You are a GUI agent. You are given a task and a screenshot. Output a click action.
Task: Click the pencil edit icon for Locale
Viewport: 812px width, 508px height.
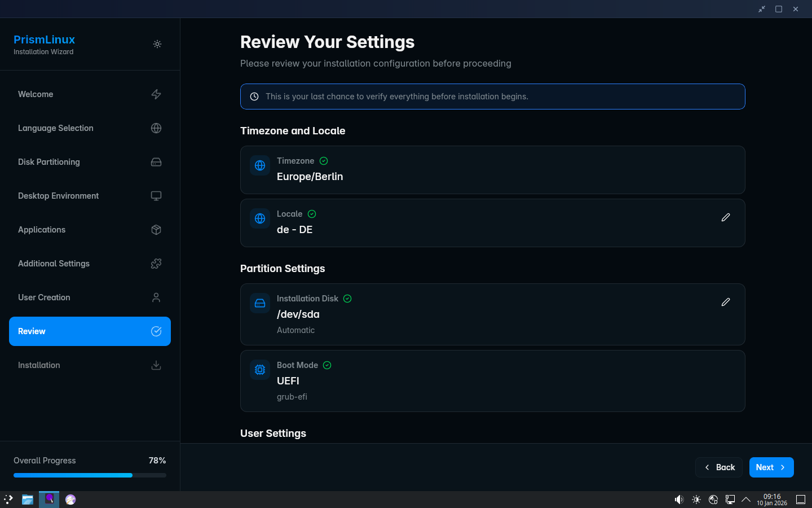(726, 217)
